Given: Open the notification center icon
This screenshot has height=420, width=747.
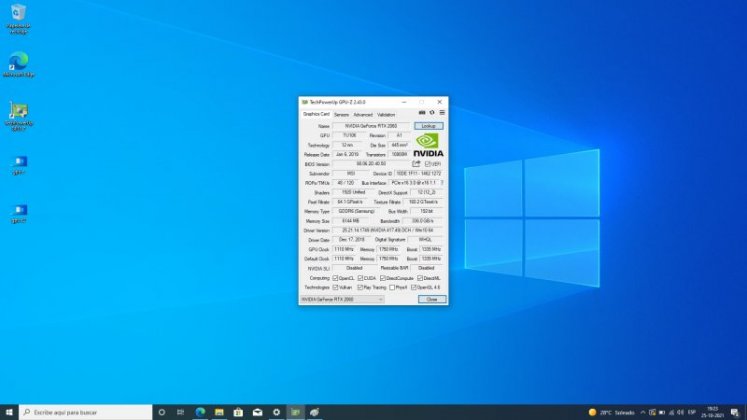Looking at the screenshot, I should click(x=735, y=412).
